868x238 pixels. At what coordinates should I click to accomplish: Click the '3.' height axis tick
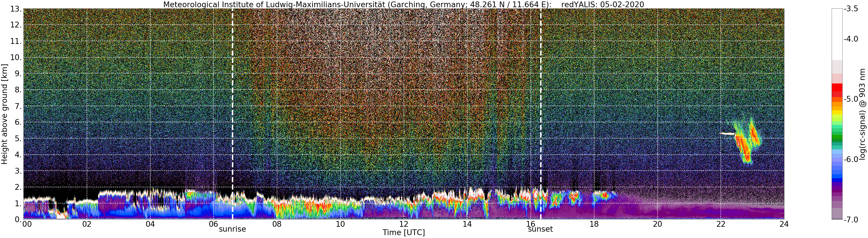pyautogui.click(x=18, y=171)
